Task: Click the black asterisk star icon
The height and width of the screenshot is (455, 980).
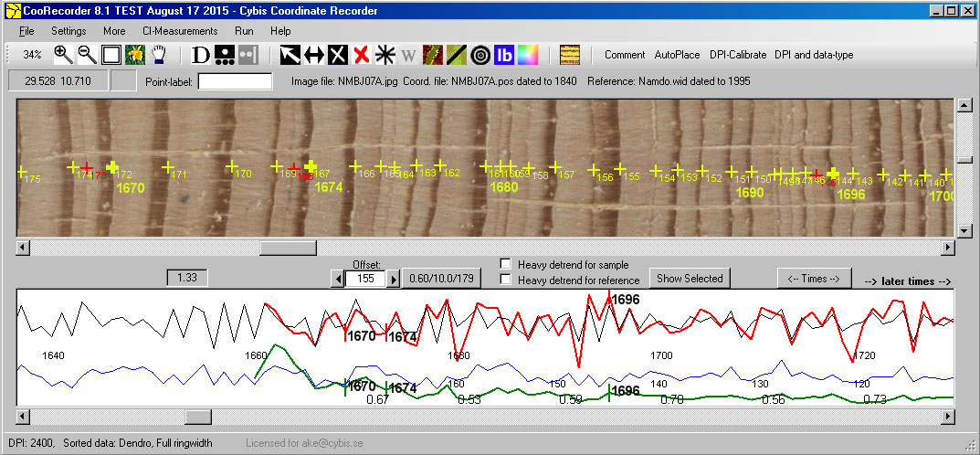Action: click(385, 55)
